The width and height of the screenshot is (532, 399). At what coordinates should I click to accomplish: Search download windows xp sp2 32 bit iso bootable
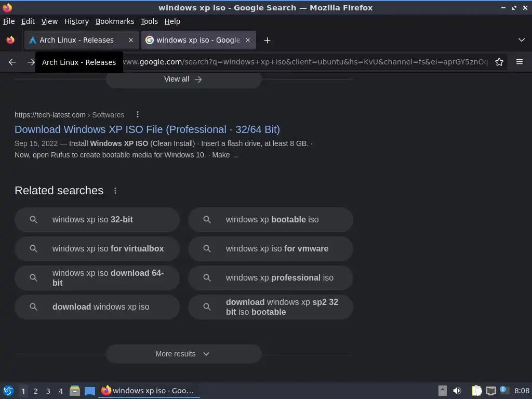(x=271, y=307)
